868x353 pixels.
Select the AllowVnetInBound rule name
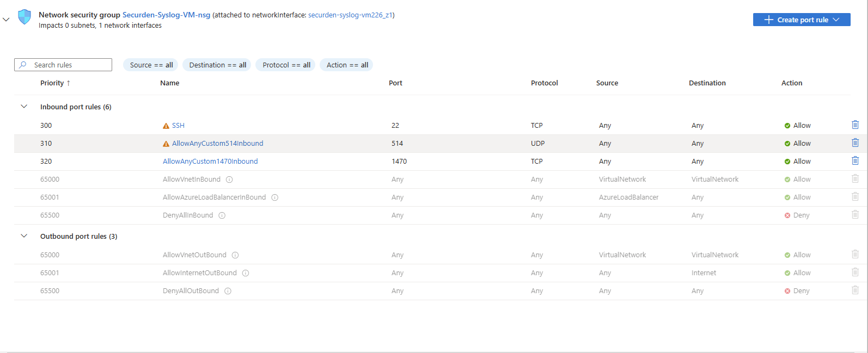point(192,179)
